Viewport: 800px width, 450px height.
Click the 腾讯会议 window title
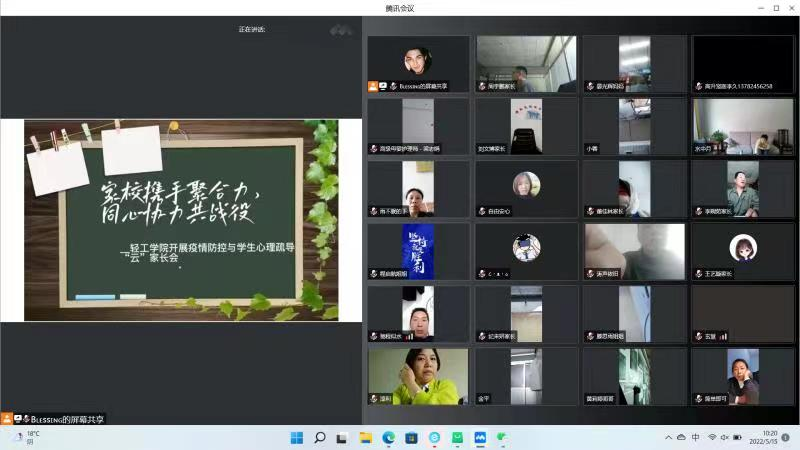(x=399, y=8)
